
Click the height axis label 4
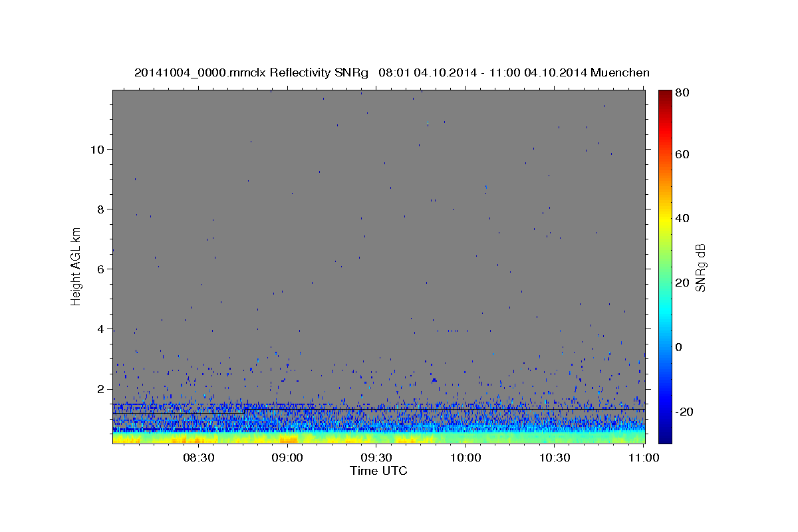click(100, 329)
